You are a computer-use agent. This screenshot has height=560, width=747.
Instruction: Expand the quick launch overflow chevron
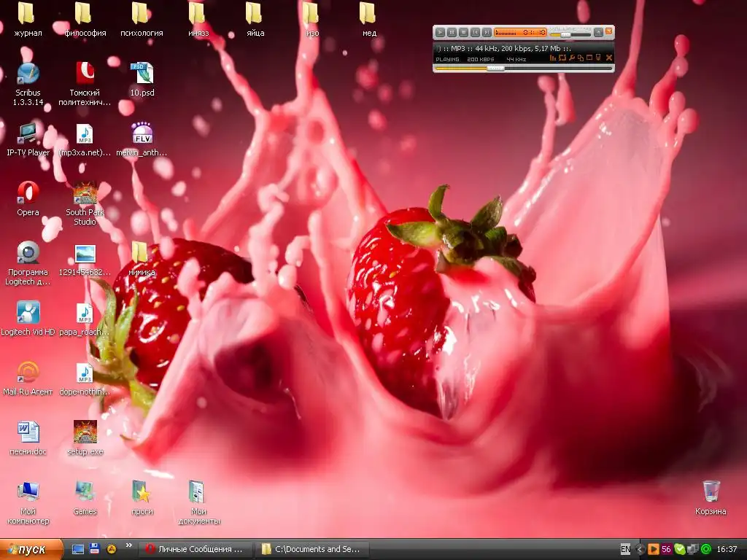(129, 545)
